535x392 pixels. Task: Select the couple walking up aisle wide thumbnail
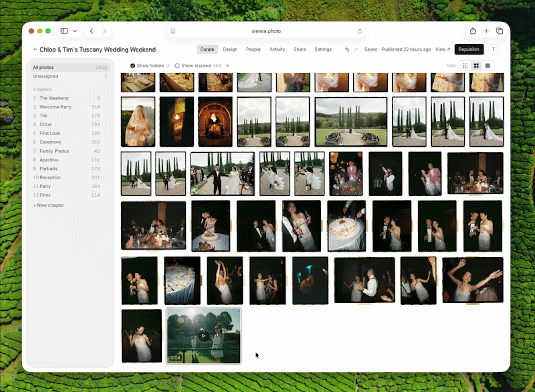click(222, 174)
